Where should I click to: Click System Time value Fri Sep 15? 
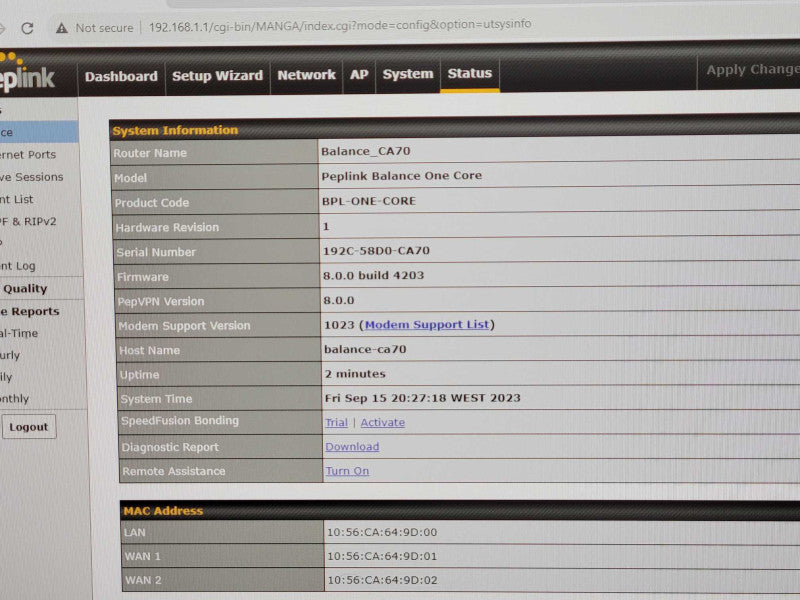pyautogui.click(x=422, y=398)
